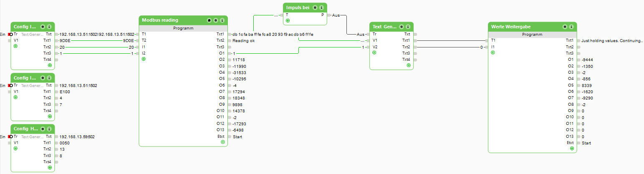644x174 pixels.
Task: Open gear settings of Impuls bei block
Action: (315, 7)
